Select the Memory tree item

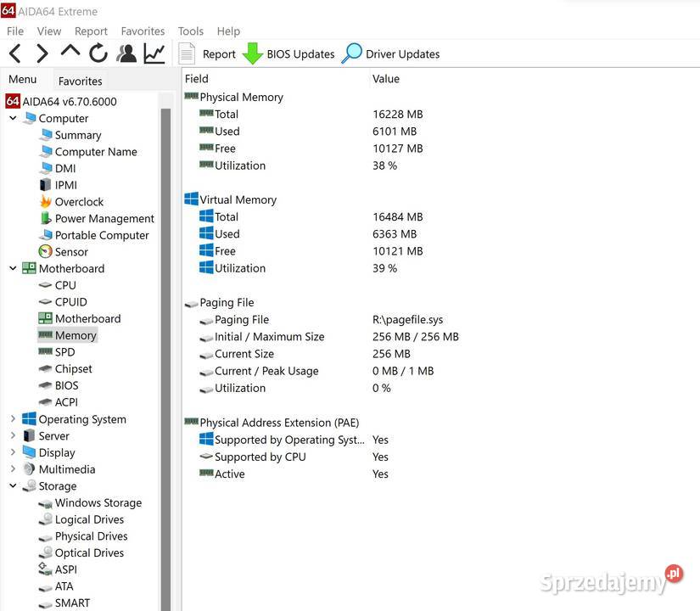coord(68,335)
